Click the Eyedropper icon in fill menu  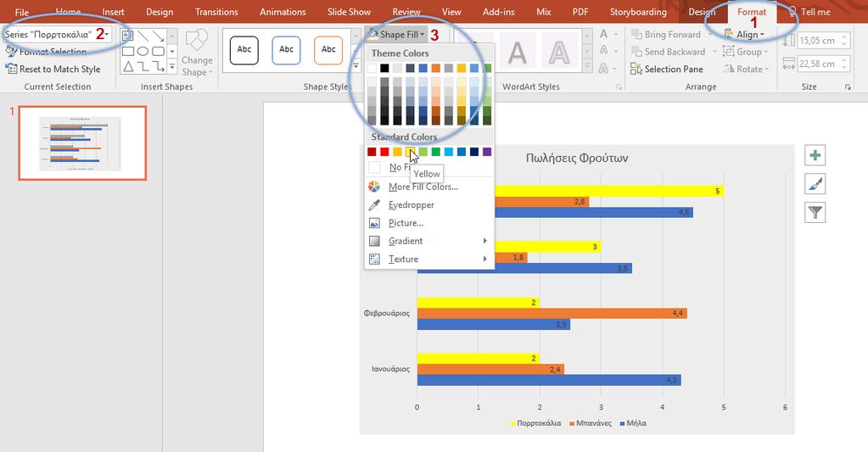[x=374, y=204]
